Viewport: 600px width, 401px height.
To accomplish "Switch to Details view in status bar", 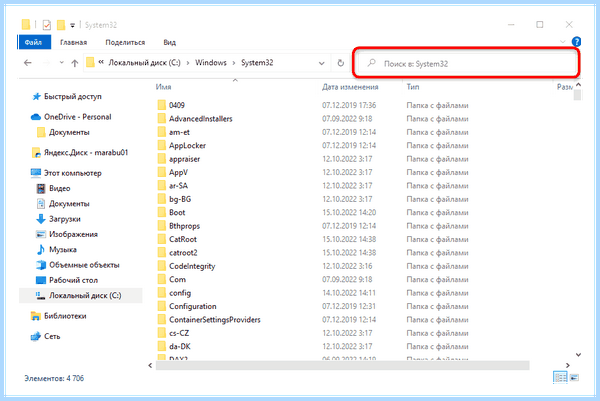I will click(x=560, y=378).
